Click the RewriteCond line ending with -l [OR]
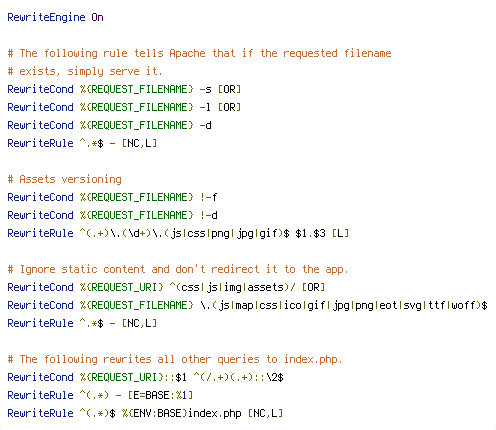 coord(124,107)
